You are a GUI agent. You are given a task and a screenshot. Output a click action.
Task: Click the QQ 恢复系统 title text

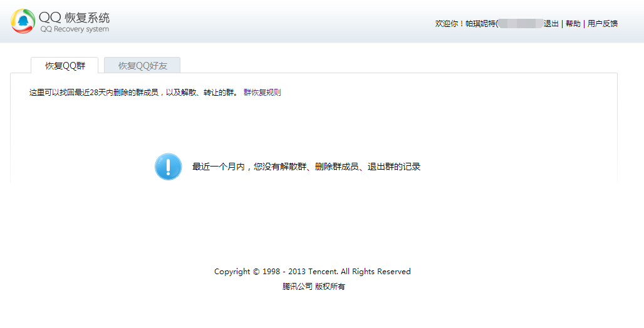(75, 18)
